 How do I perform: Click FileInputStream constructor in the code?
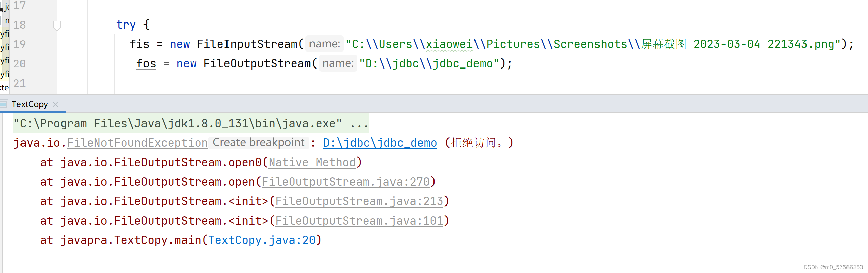point(247,44)
